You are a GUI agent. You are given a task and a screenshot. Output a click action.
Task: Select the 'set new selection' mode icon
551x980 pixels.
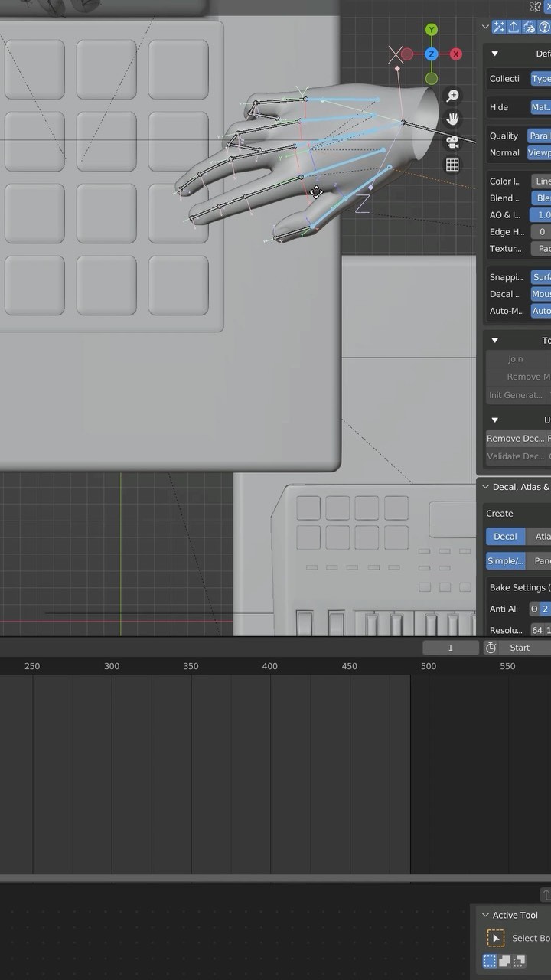click(x=490, y=961)
